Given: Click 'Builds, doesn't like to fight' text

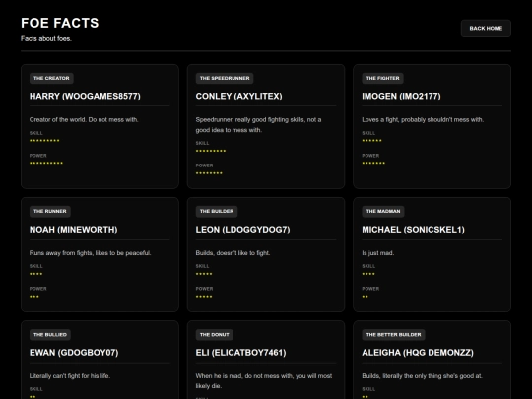Looking at the screenshot, I should 233,253.
